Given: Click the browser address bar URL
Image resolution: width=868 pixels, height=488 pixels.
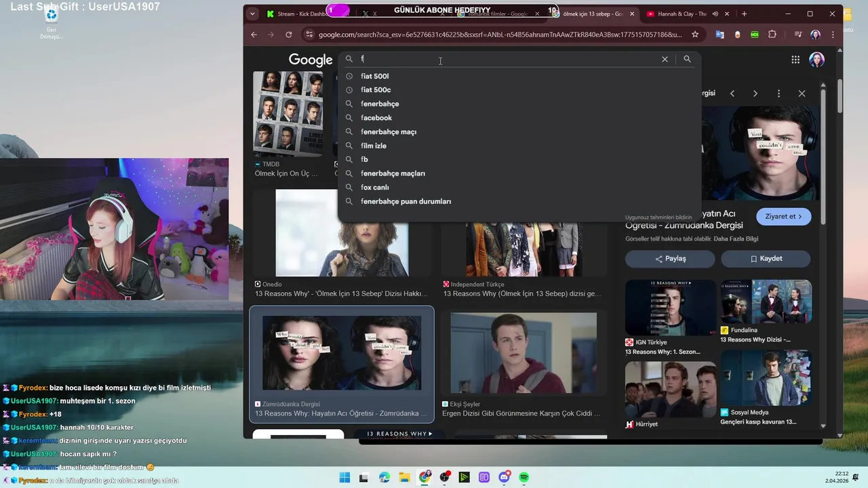Looking at the screenshot, I should pyautogui.click(x=500, y=35).
